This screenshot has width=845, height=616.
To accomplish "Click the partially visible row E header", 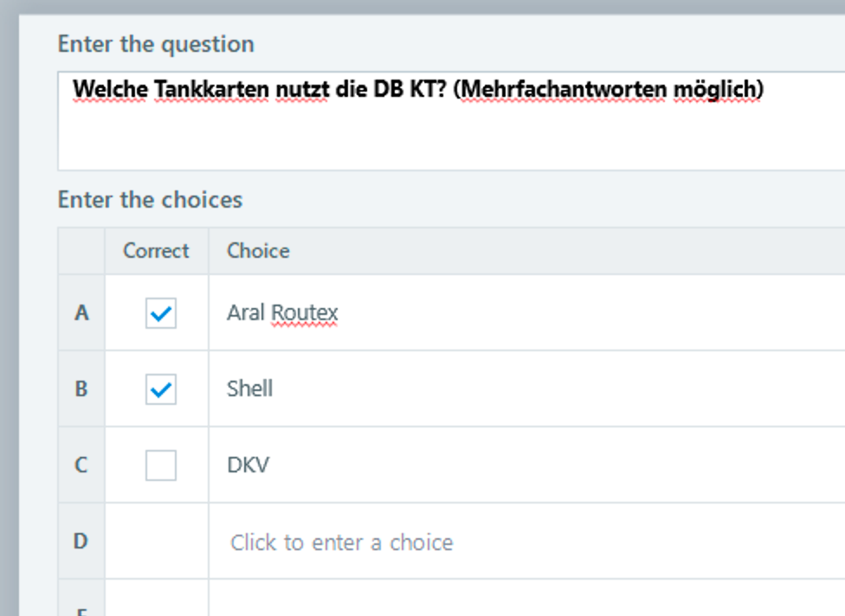I will point(81,605).
